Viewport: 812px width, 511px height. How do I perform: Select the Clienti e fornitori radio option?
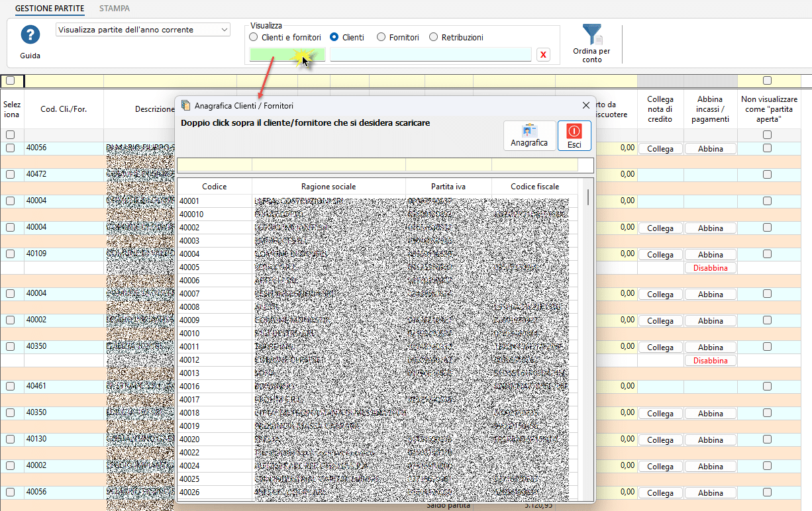pos(254,38)
